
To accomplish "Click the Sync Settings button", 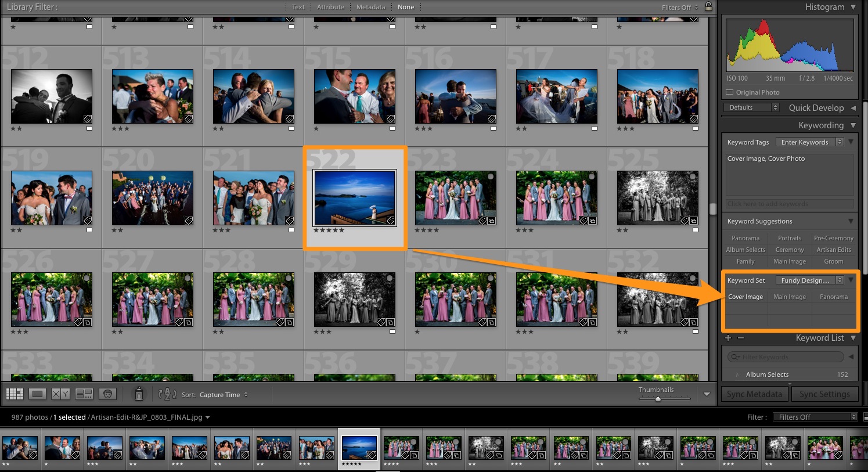I will [x=824, y=394].
